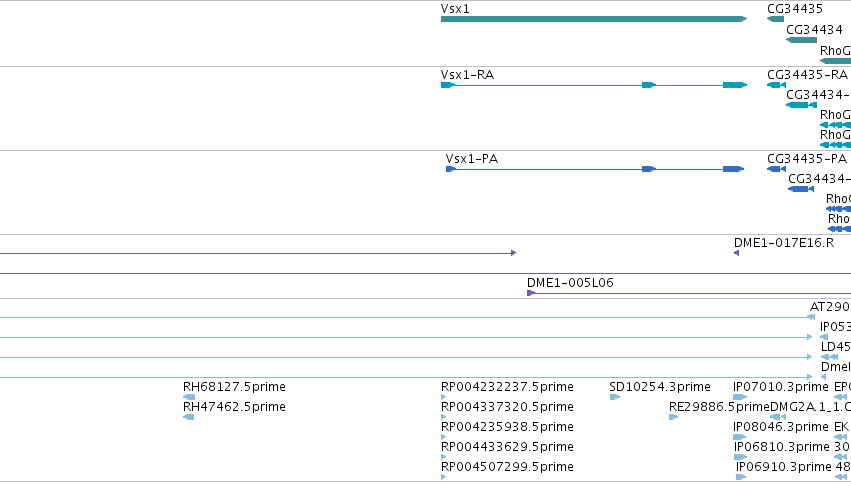Click the CG34434 gene arrow glyph
The width and height of the screenshot is (851, 482).
point(801,40)
